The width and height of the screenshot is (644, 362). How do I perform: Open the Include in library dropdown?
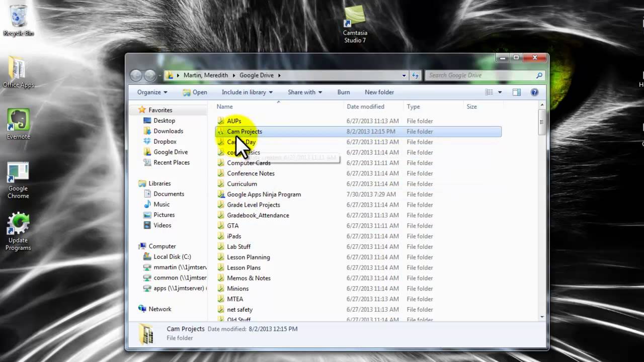pyautogui.click(x=247, y=93)
